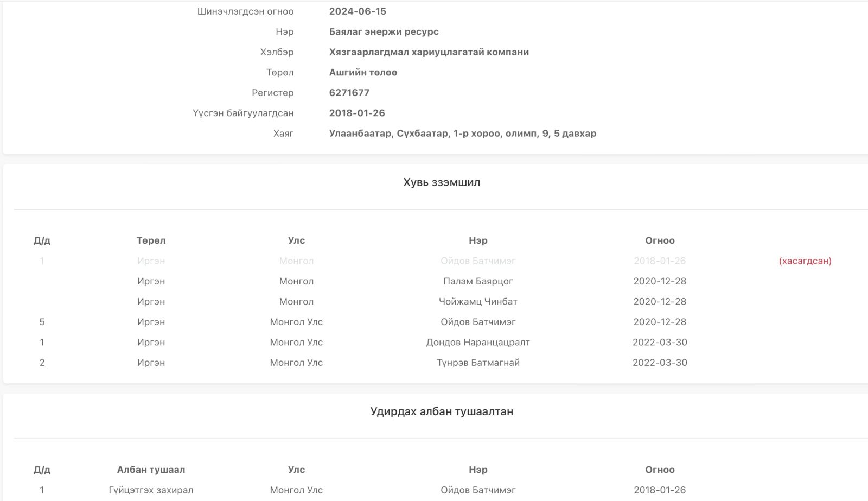Click the Албан тушаал column header
Screen dimensions: 868x501
pyautogui.click(x=151, y=470)
